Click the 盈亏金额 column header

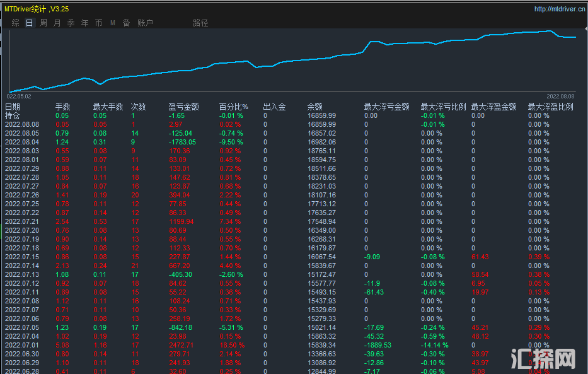pyautogui.click(x=183, y=107)
